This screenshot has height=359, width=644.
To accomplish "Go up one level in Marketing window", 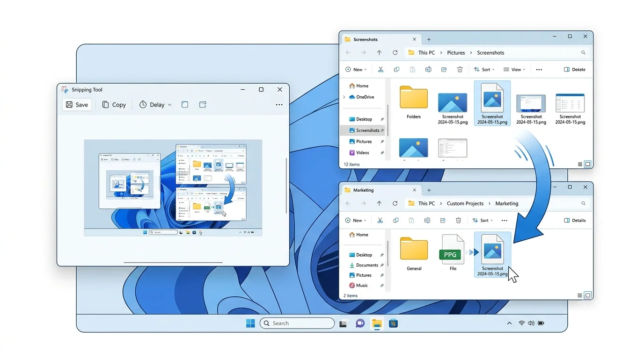I will tap(379, 203).
